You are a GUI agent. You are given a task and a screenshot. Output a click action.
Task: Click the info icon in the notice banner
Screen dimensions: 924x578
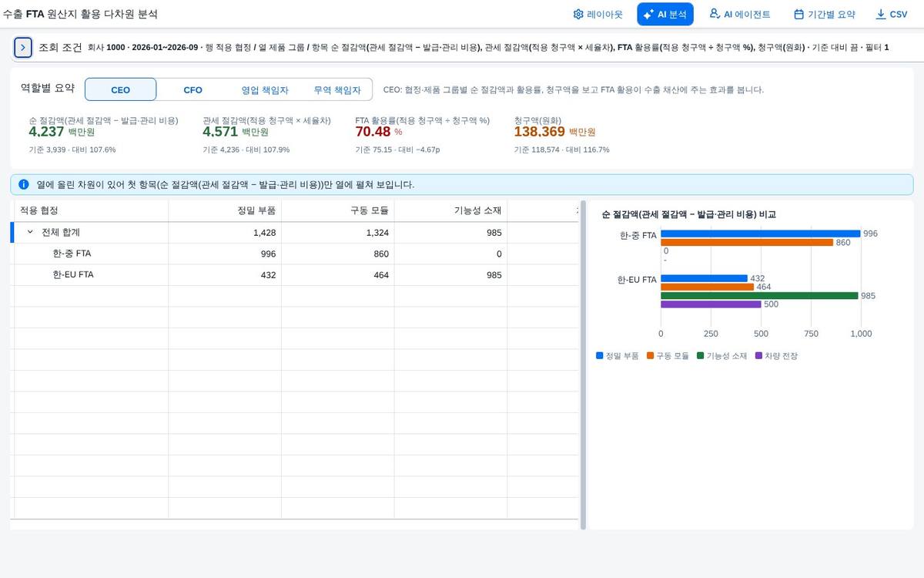(24, 185)
